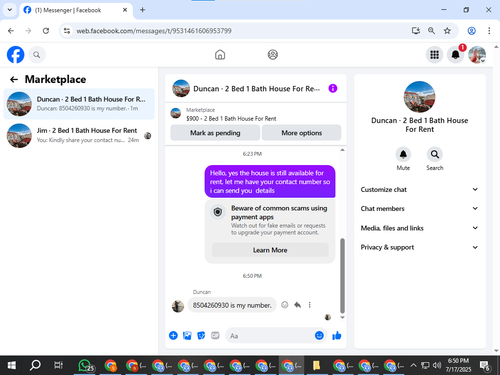Image resolution: width=500 pixels, height=375 pixels.
Task: Click the purple sent message bubble
Action: click(270, 182)
